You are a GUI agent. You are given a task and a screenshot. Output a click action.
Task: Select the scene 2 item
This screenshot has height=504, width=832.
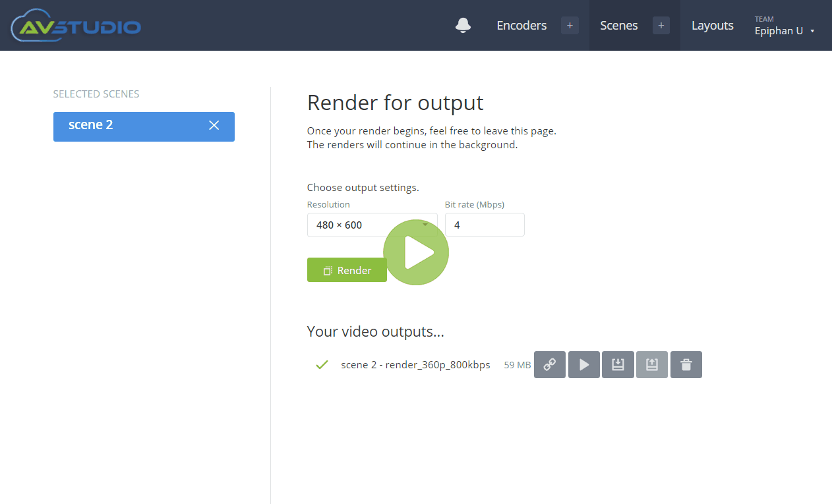[144, 126]
